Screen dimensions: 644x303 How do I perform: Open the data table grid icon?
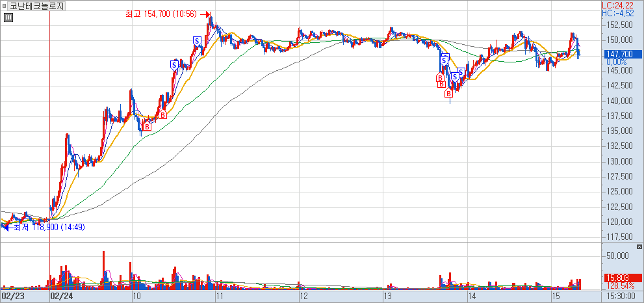pyautogui.click(x=8, y=18)
